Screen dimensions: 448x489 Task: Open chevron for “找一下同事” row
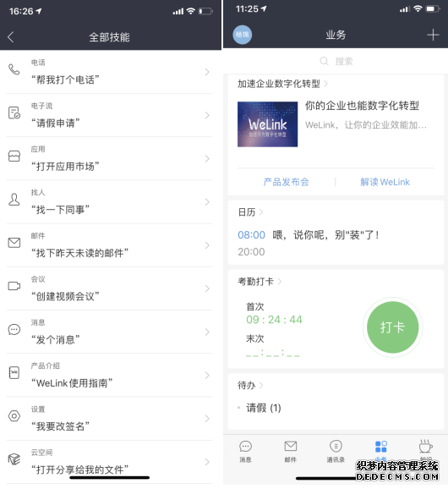click(207, 202)
